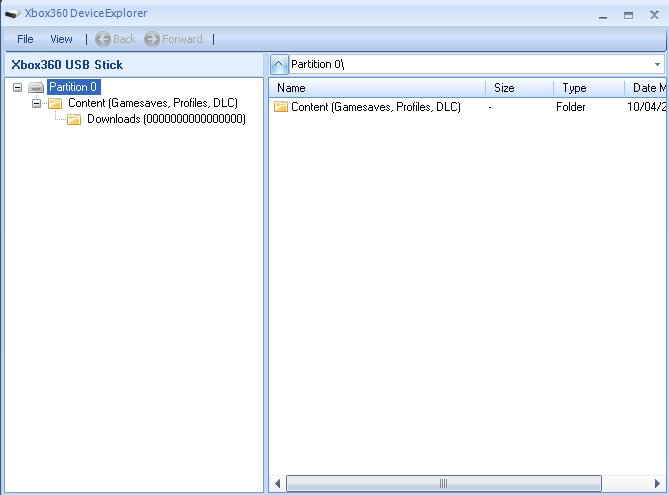Select Downloads (0000000000000000) tree folder
This screenshot has width=669, height=495.
coord(166,119)
